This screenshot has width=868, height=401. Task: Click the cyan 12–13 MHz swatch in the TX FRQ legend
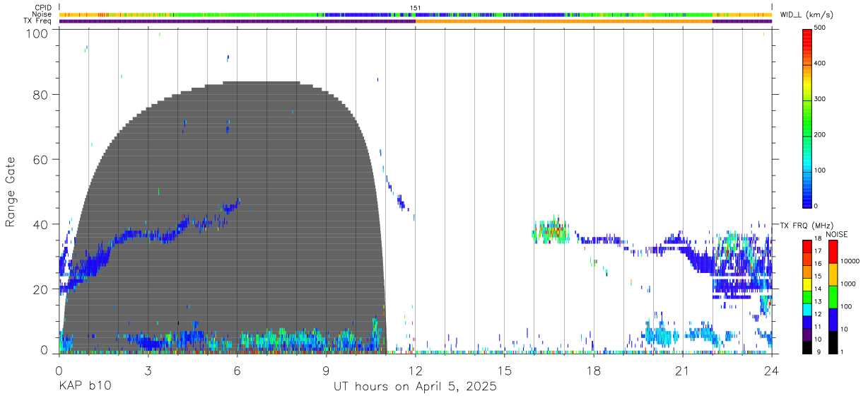click(807, 308)
